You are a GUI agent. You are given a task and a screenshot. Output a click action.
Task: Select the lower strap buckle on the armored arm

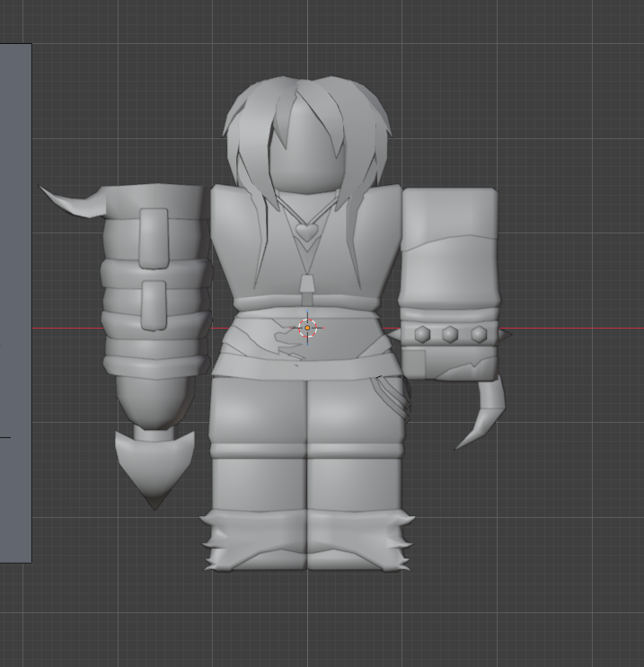click(154, 305)
